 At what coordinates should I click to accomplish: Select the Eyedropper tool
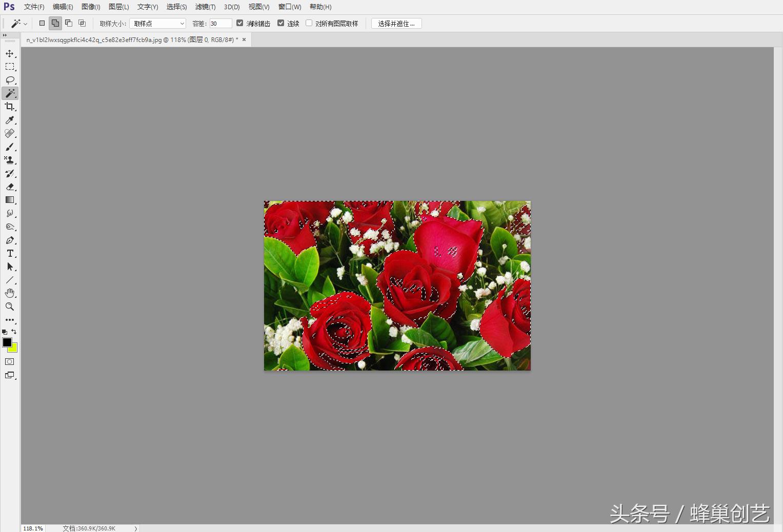[x=10, y=120]
